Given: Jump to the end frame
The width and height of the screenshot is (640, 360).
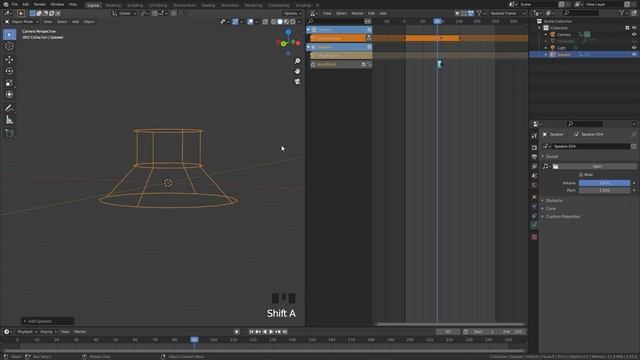Looking at the screenshot, I should [x=285, y=332].
